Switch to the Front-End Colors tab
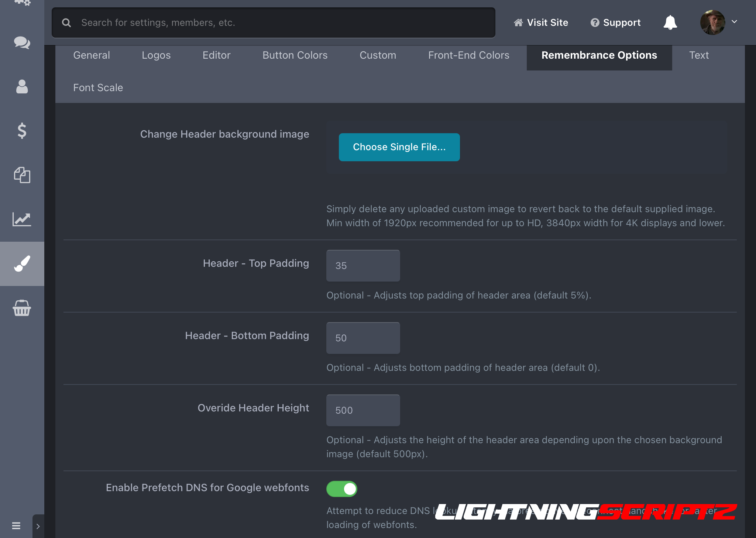The image size is (756, 538). 468,55
